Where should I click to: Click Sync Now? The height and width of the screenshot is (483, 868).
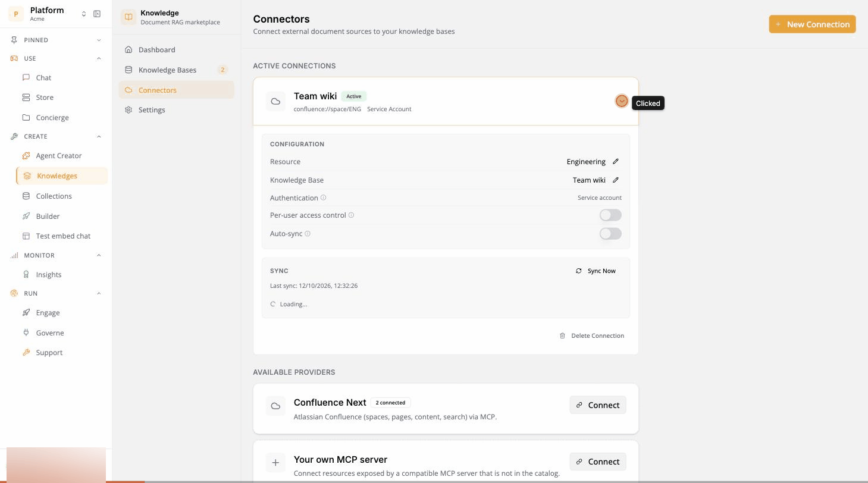596,271
